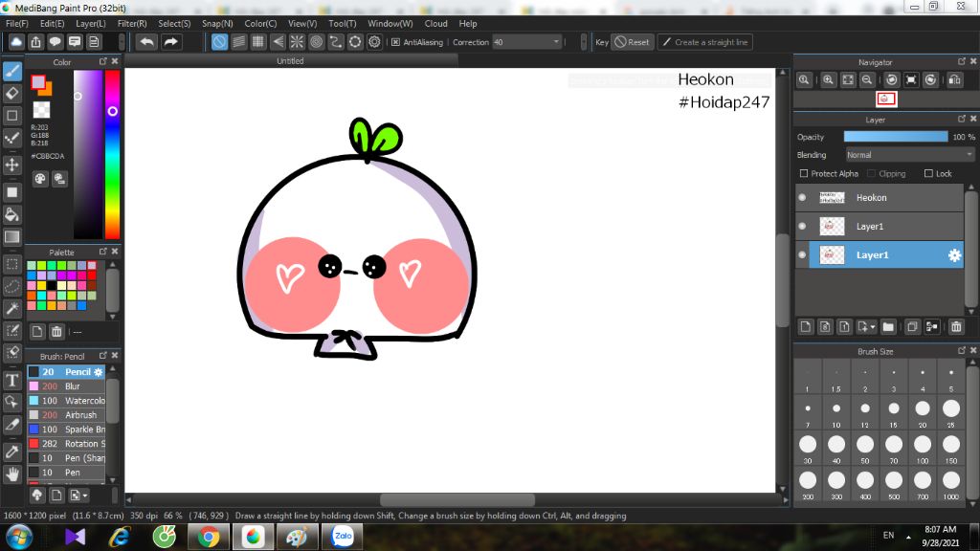The height and width of the screenshot is (551, 980).
Task: Delete layer with trash icon in Layer panel
Action: [x=956, y=327]
